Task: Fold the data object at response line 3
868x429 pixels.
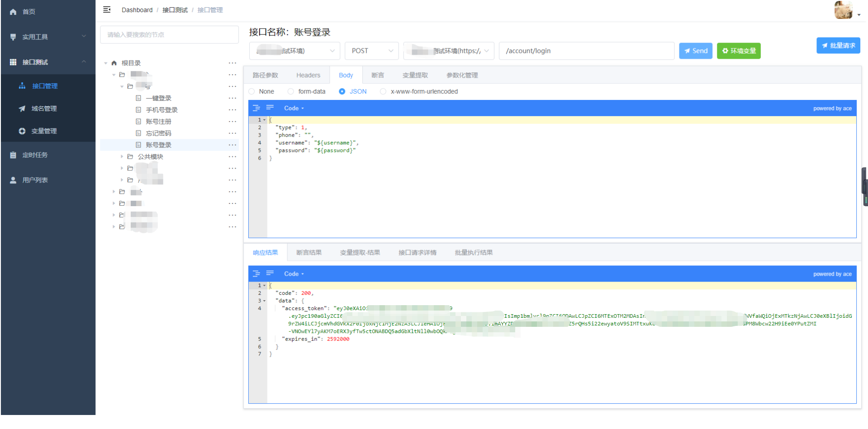Action: [x=264, y=301]
